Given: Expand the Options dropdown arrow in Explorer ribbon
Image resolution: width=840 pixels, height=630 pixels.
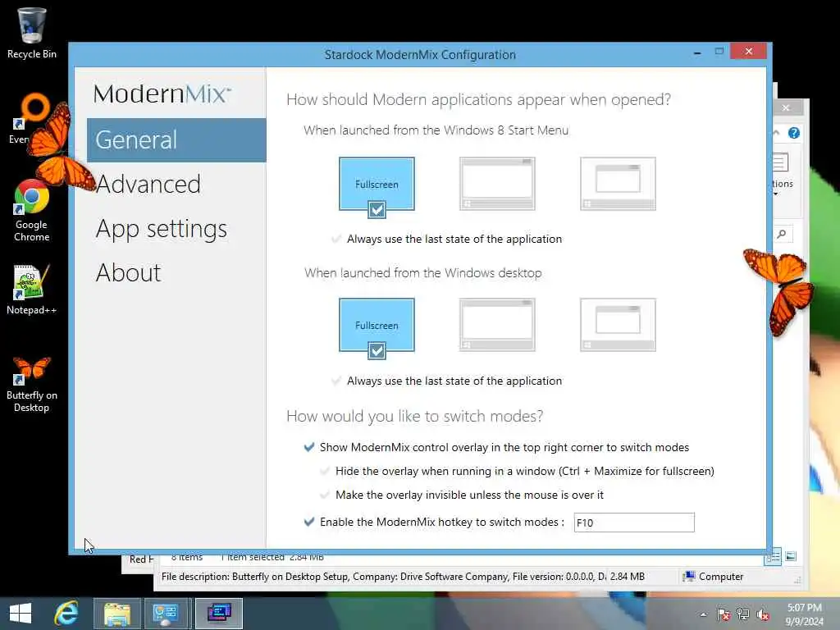Looking at the screenshot, I should tap(775, 194).
